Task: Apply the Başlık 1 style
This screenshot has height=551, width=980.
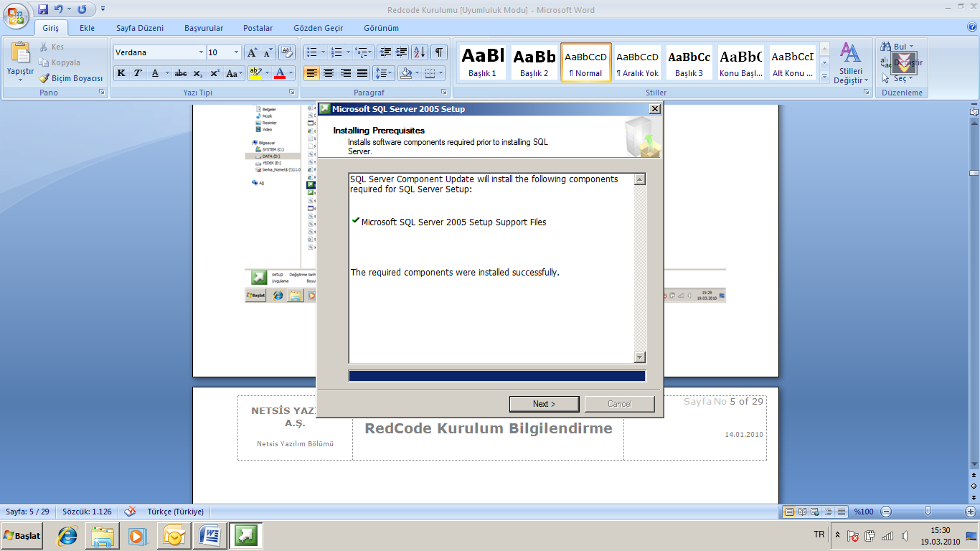Action: pos(483,62)
